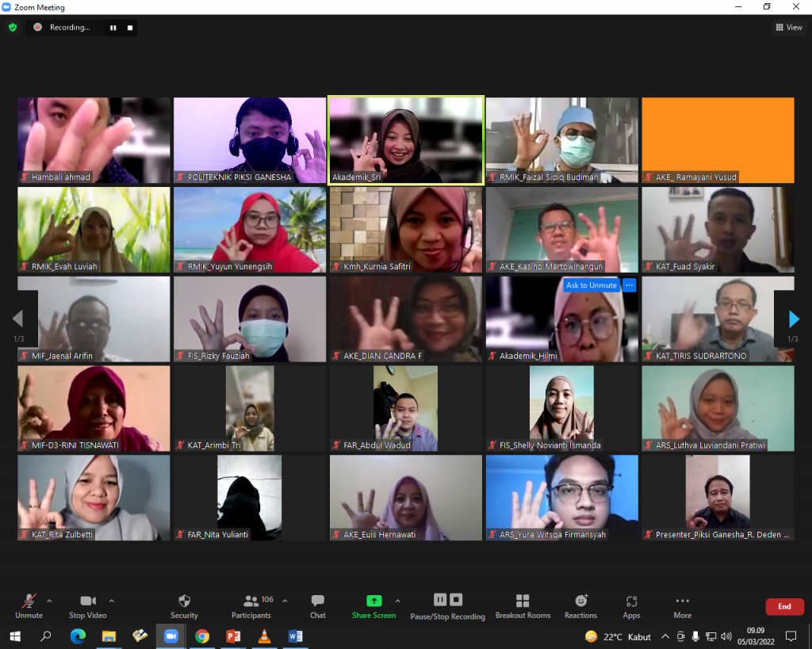Expand video options arrow beside Stop Video
The height and width of the screenshot is (649, 812).
coord(111,601)
